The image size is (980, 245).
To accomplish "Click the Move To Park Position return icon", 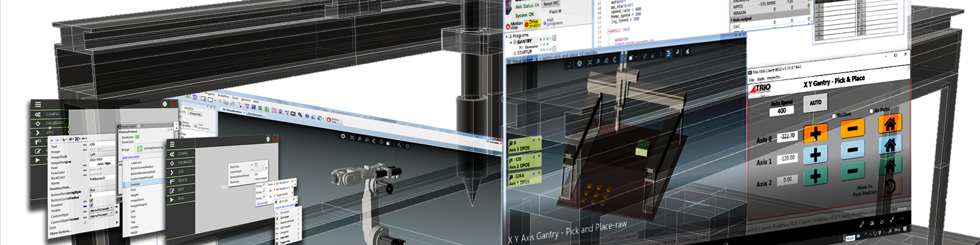I will [x=890, y=186].
